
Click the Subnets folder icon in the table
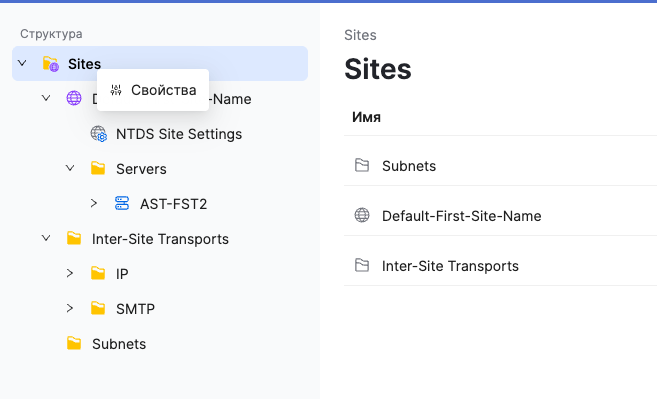(362, 166)
